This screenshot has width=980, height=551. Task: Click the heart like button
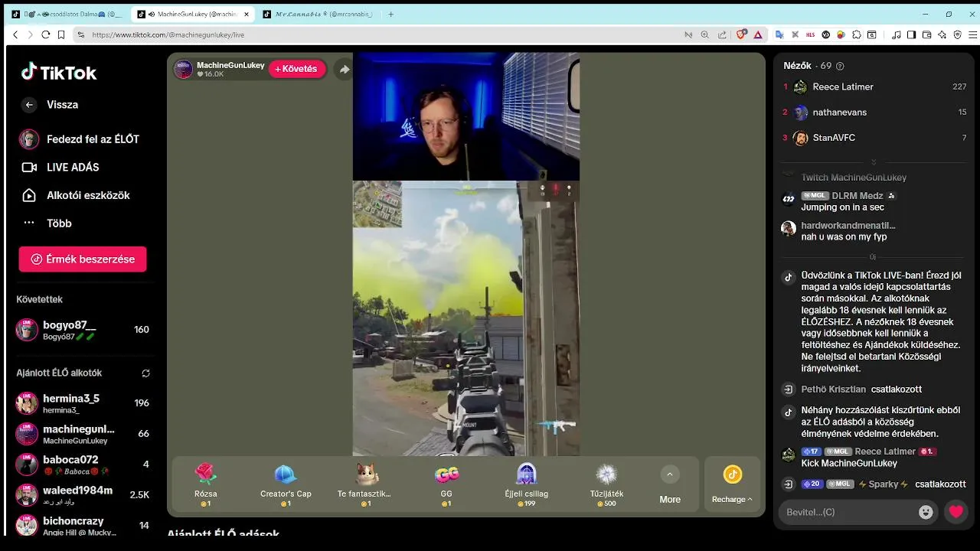[x=955, y=512]
